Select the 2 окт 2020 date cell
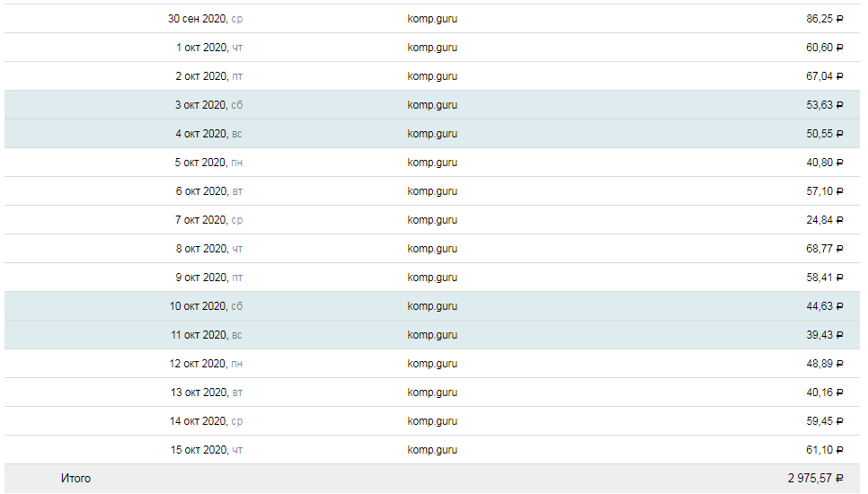 208,76
